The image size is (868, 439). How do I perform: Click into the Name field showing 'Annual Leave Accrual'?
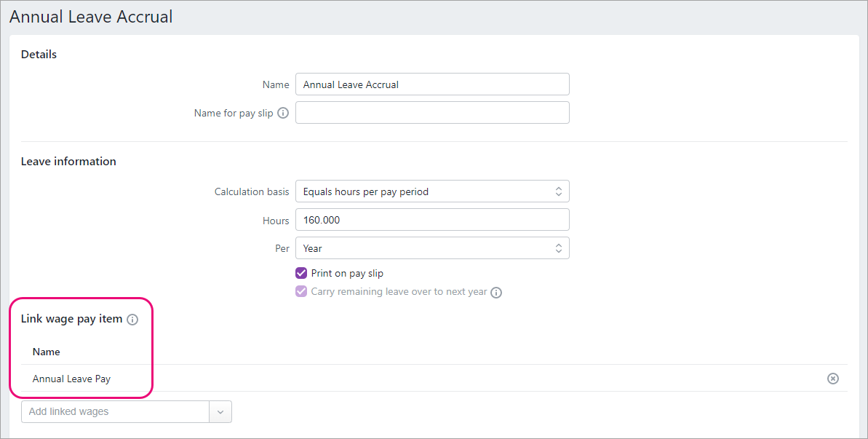click(432, 84)
